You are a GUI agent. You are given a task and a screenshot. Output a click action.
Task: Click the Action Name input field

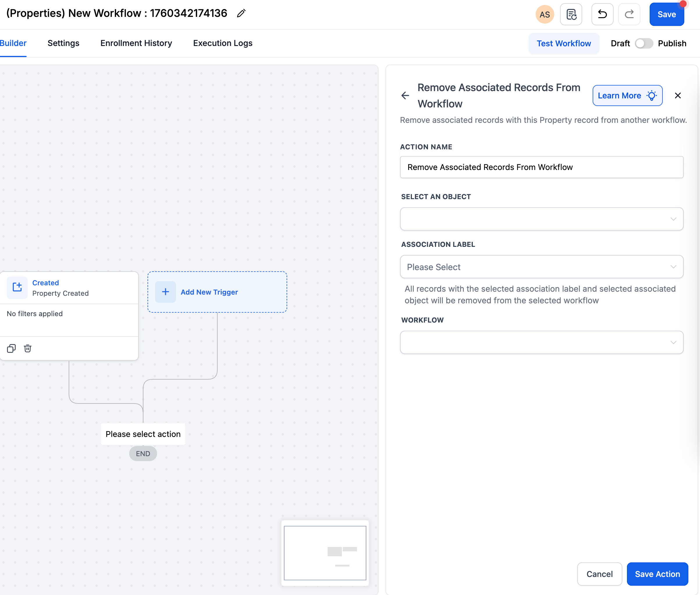[541, 167]
